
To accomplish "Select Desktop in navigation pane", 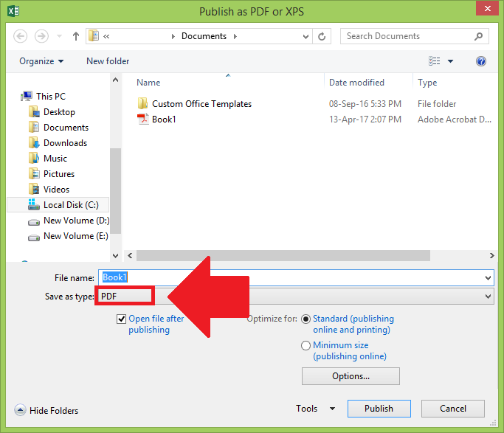I will (x=59, y=112).
